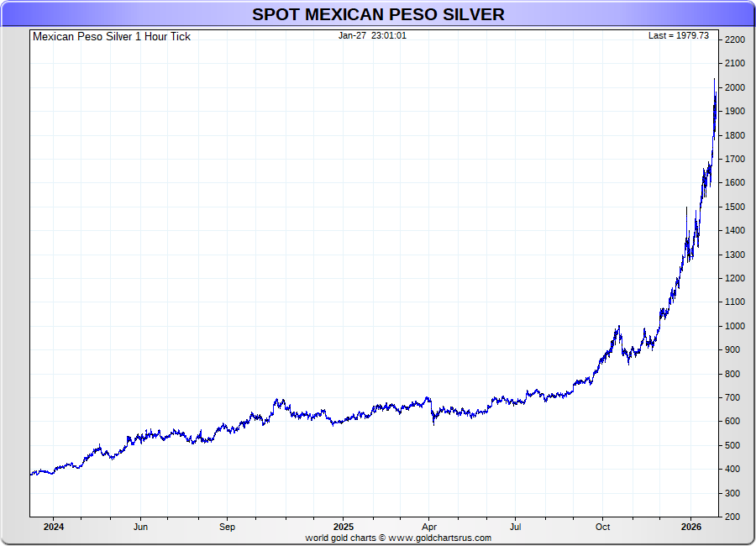The width and height of the screenshot is (756, 546).
Task: Click the 'Last = 1979.73' value
Action: [x=679, y=35]
